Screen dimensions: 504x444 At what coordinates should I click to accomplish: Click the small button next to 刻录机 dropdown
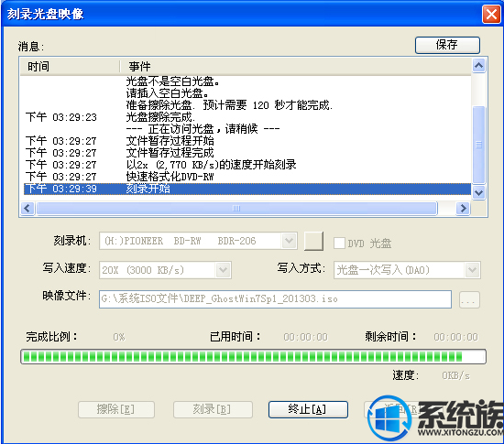point(313,241)
